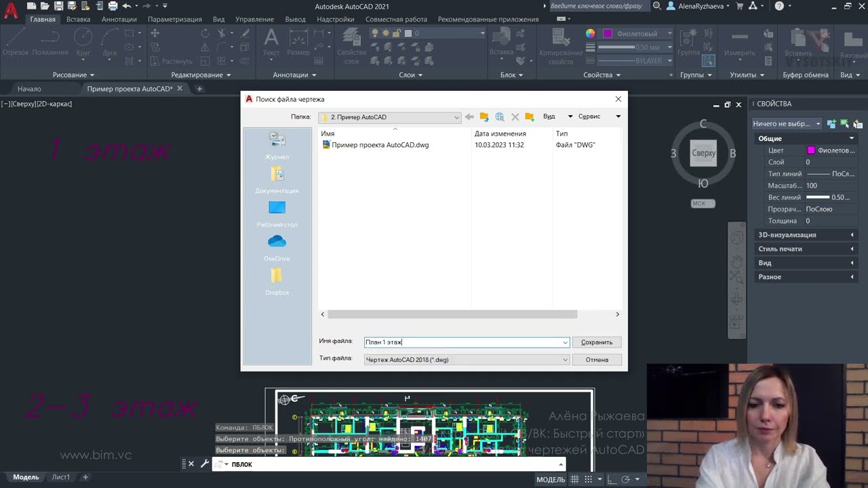Select the Дуга arc tool

point(110,42)
